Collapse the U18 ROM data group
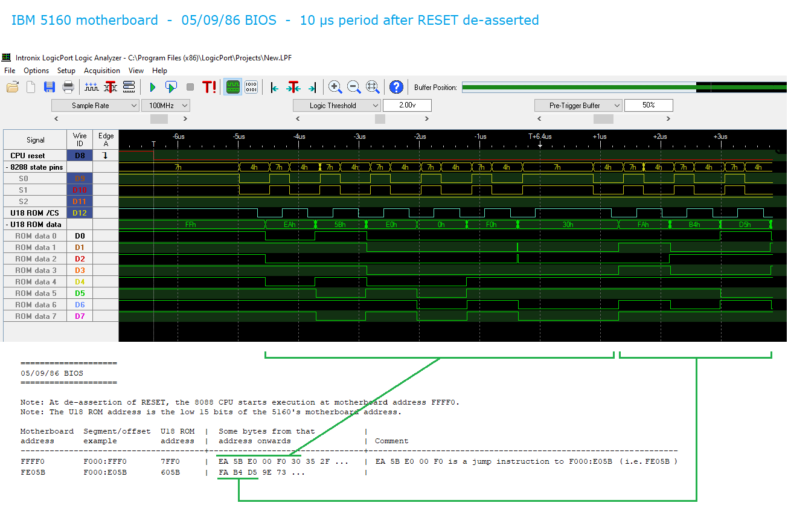This screenshot has height=532, width=788. (7, 225)
